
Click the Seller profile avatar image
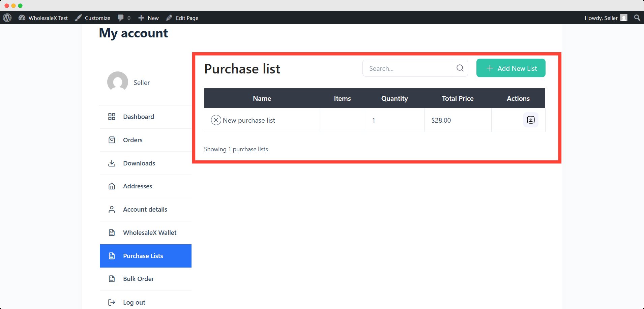[118, 82]
